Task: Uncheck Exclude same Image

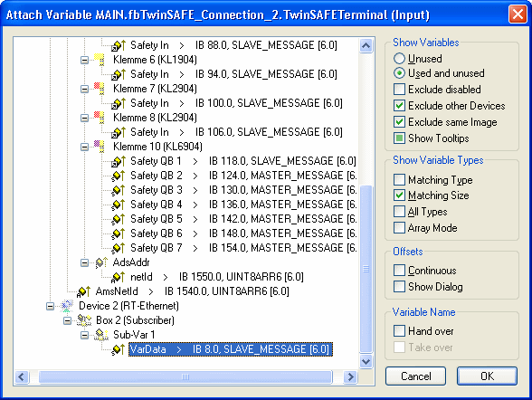Action: pos(399,122)
